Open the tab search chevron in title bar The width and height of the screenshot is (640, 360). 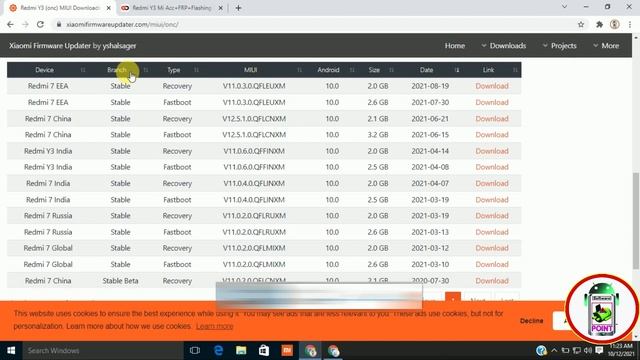click(x=564, y=7)
